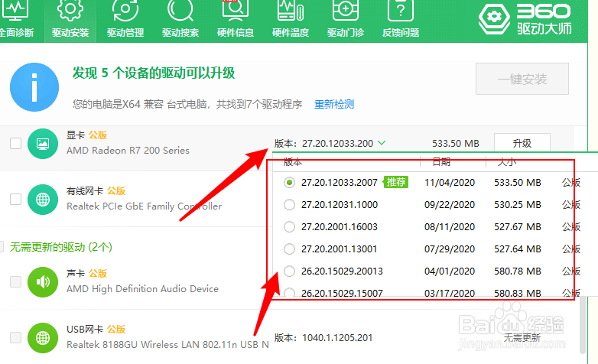Viewport: 598px width, 364px height.
Task: Click the date 09/22/2020
Action: point(450,205)
